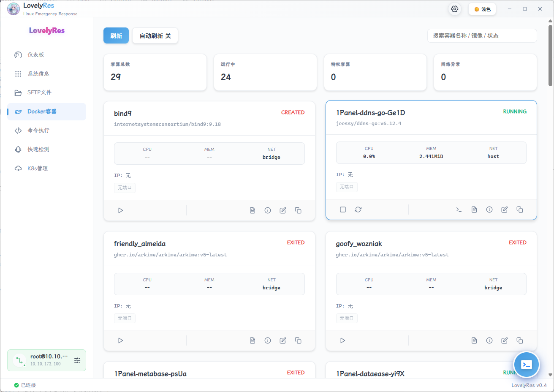Click the 1Panel-dataease-yi9X container name

coord(370,374)
